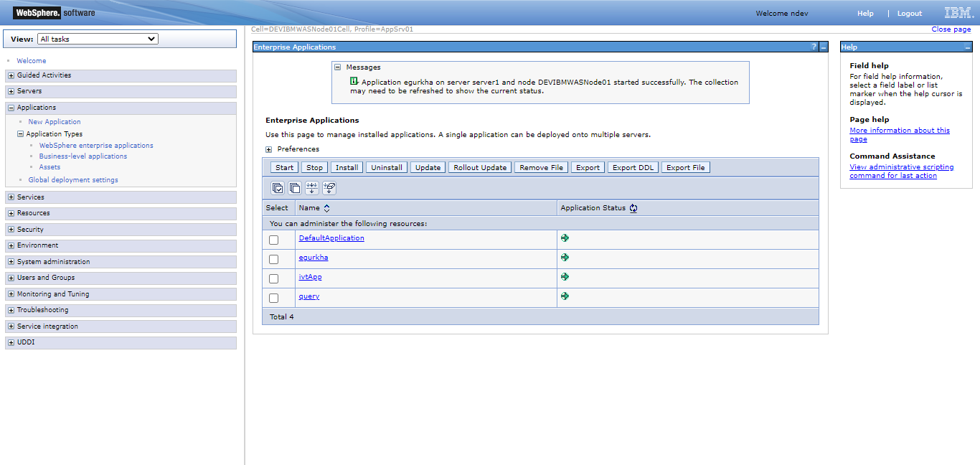The height and width of the screenshot is (465, 980).
Task: Expand the Service integration section
Action: pyautogui.click(x=11, y=327)
